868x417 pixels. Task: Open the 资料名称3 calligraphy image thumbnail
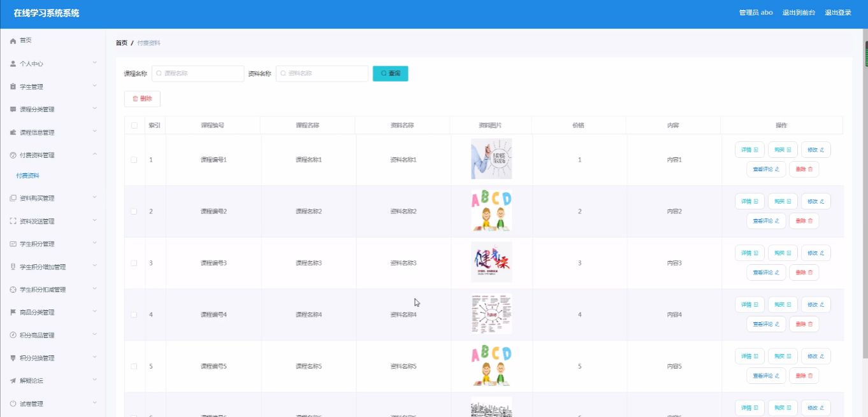[491, 262]
